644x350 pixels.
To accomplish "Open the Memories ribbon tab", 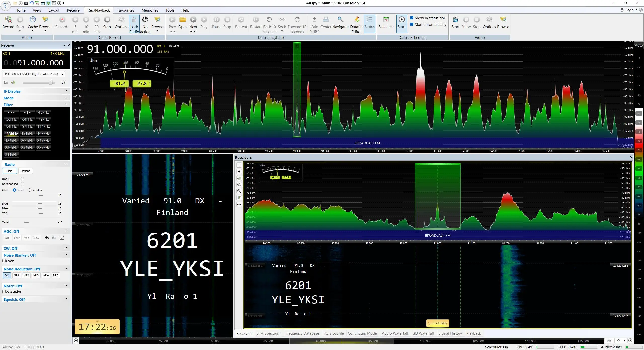I will pos(150,10).
